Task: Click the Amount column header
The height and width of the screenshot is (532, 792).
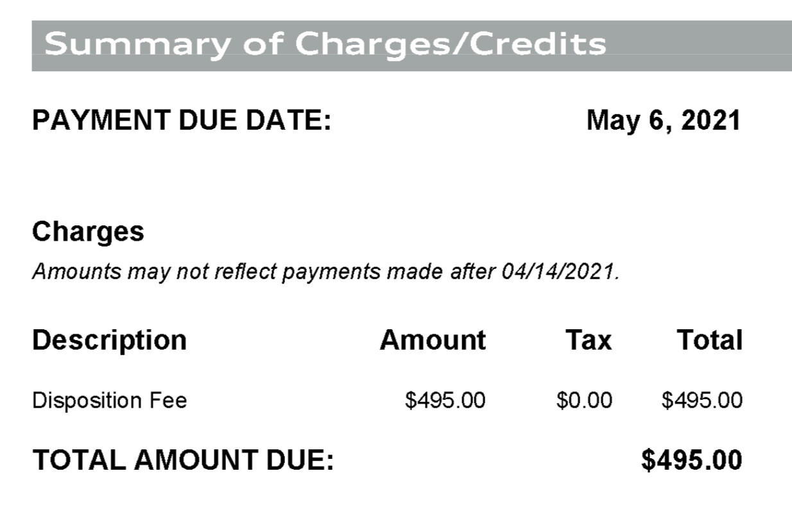Action: [433, 340]
